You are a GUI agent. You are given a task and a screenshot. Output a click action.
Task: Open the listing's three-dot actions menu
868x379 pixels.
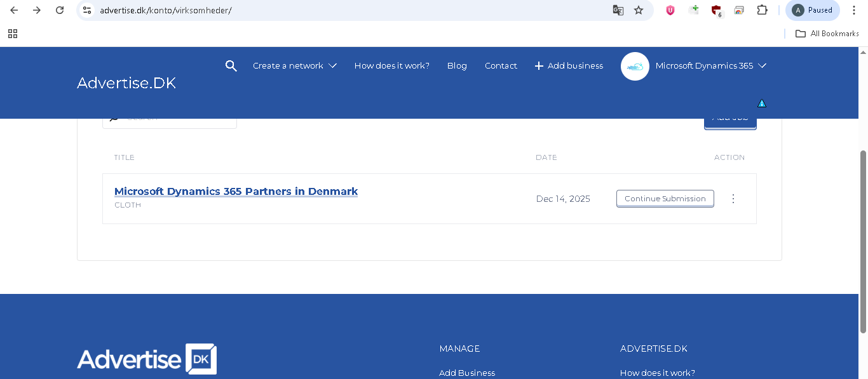click(x=733, y=199)
